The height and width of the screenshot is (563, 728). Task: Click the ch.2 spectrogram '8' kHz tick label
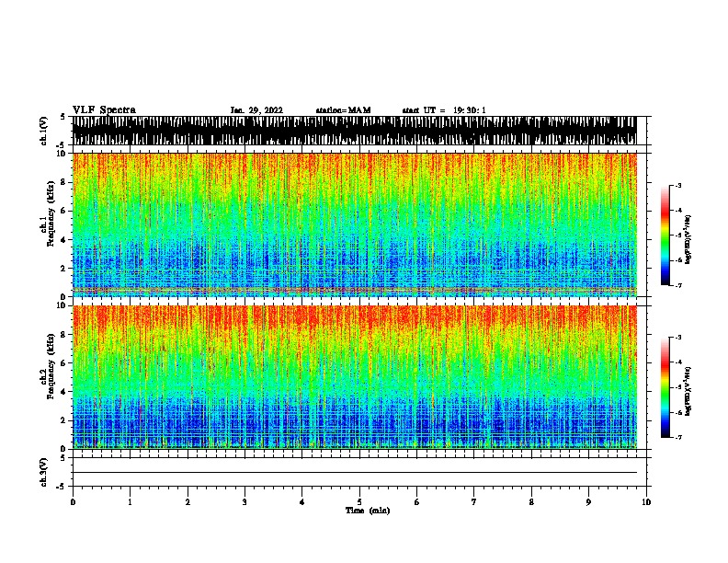tap(64, 335)
